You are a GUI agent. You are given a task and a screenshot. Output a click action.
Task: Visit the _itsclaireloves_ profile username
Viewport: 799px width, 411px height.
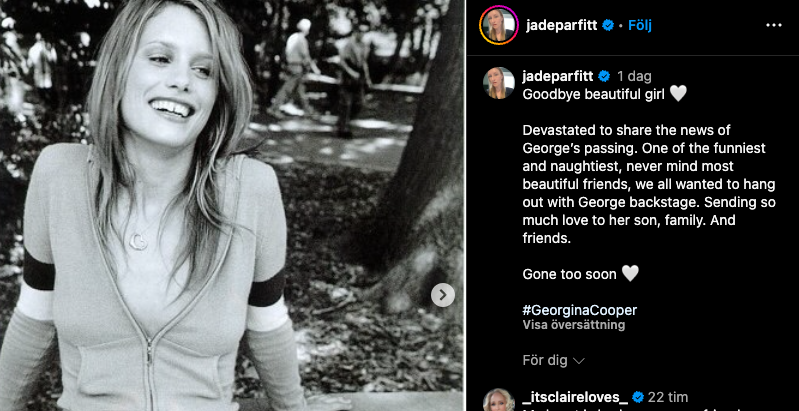tap(575, 397)
